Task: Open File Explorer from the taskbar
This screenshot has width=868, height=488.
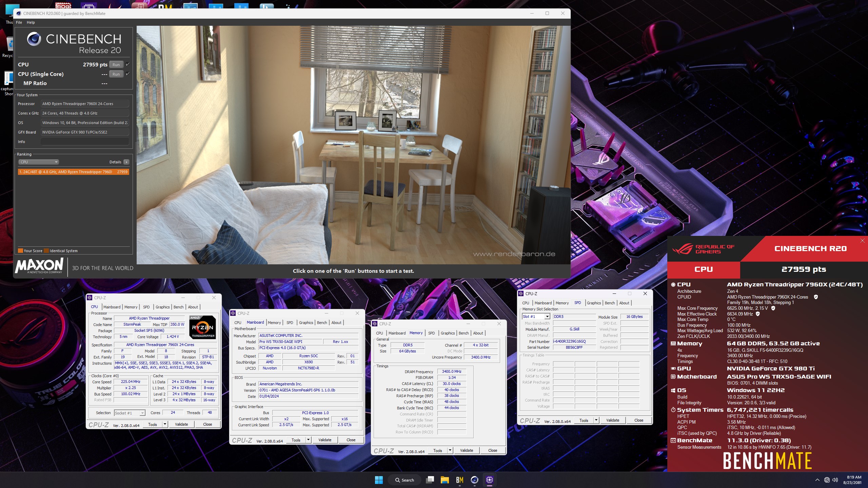Action: point(445,480)
